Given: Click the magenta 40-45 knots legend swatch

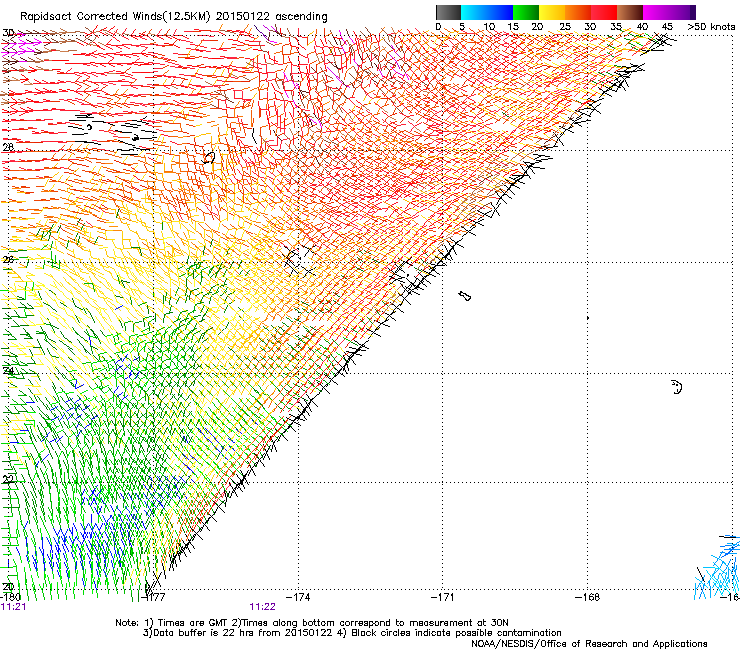Looking at the screenshot, I should pyautogui.click(x=656, y=12).
